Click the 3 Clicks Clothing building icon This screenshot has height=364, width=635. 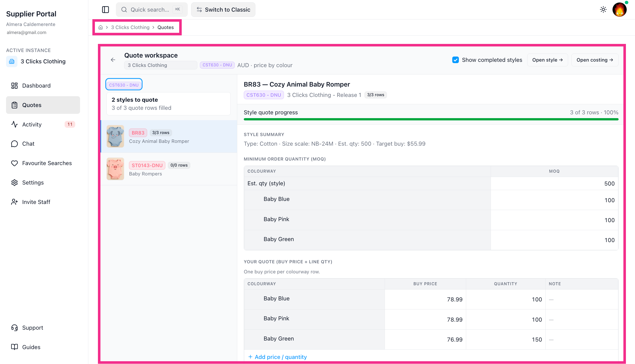coord(12,61)
